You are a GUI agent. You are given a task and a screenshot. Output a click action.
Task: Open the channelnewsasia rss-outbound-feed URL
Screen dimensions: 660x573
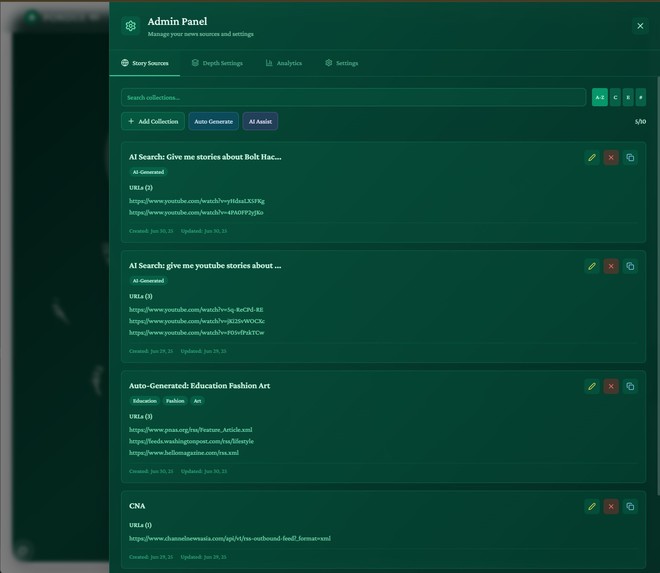[230, 538]
